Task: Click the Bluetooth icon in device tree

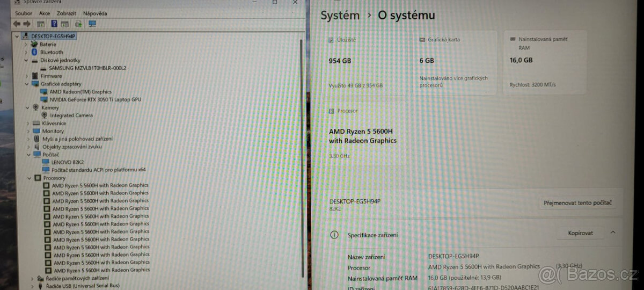Action: (34, 52)
